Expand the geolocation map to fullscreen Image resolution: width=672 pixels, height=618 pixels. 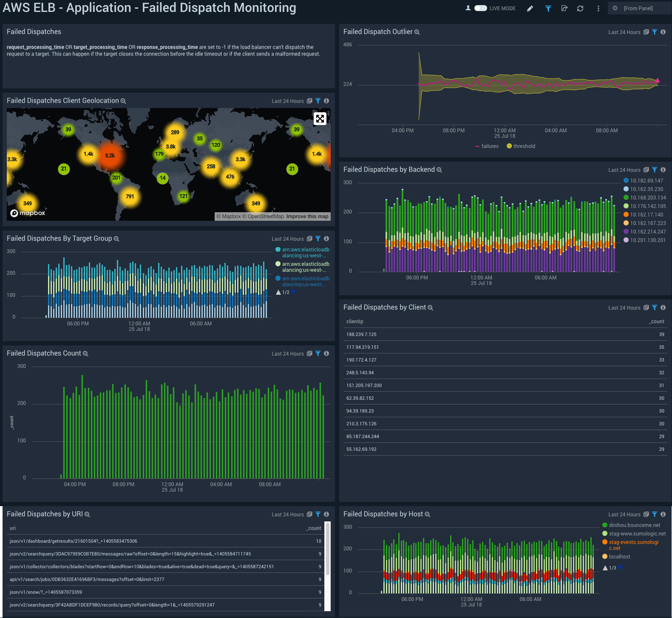(x=320, y=119)
